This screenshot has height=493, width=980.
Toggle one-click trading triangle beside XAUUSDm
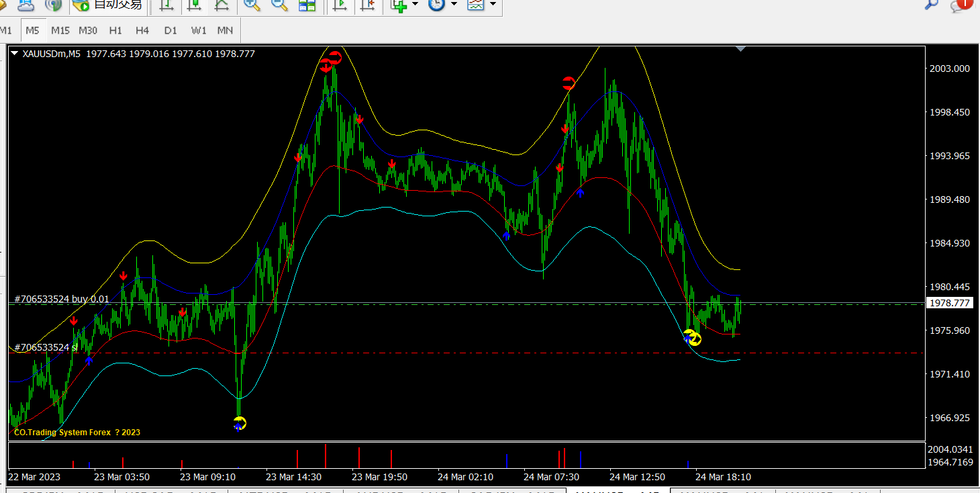click(15, 54)
